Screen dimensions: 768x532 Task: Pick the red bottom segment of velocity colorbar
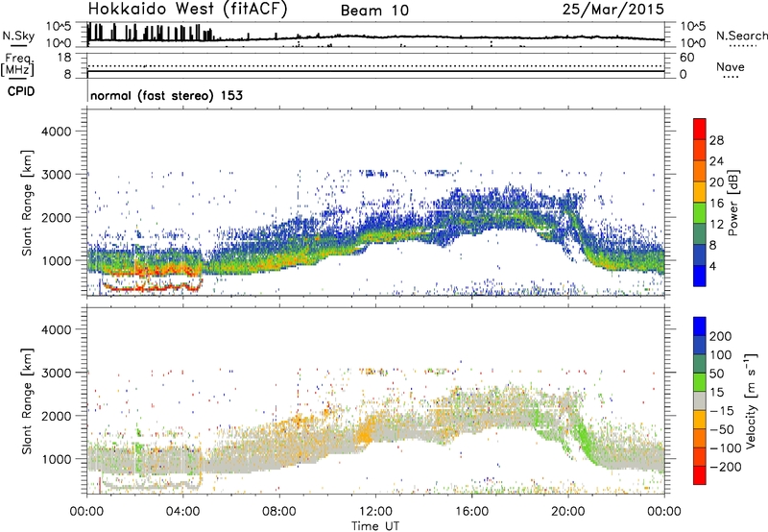coord(700,475)
